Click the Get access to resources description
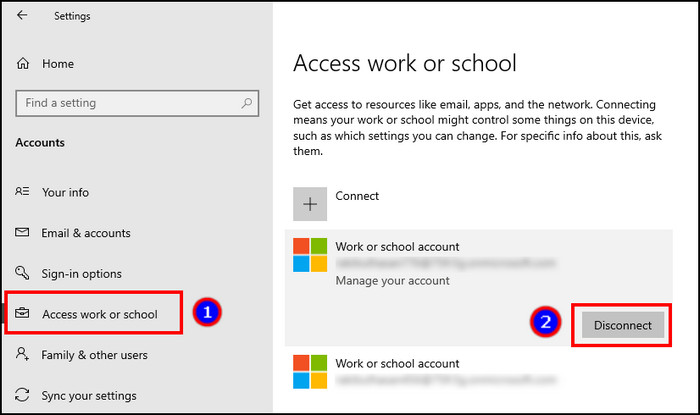700x415 pixels. [x=477, y=128]
